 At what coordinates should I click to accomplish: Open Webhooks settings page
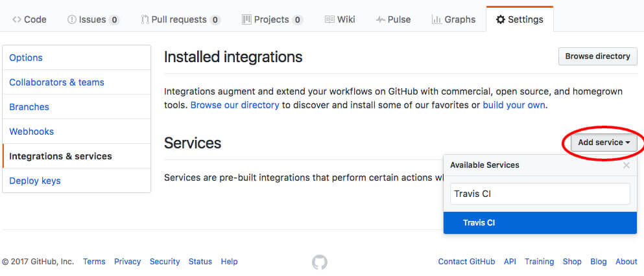tap(77, 132)
